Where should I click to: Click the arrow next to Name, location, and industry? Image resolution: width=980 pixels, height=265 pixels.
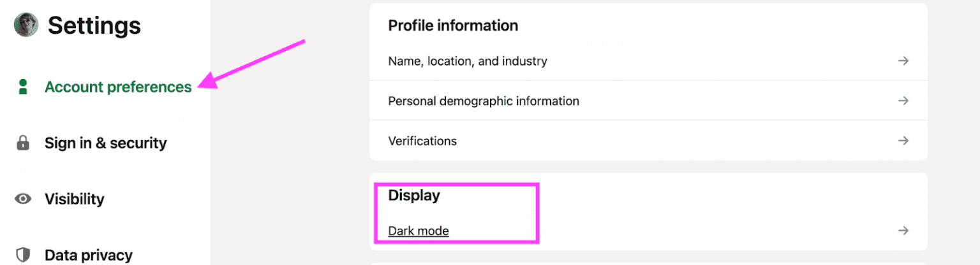click(903, 61)
